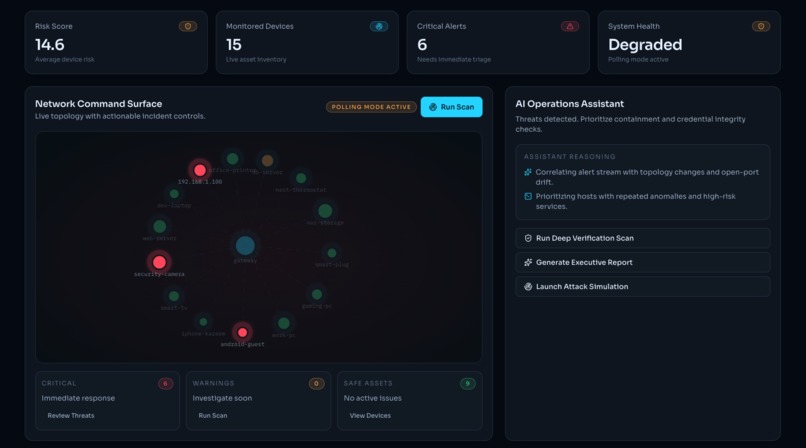This screenshot has width=806, height=448.
Task: Select the red android-guest node
Action: click(242, 333)
